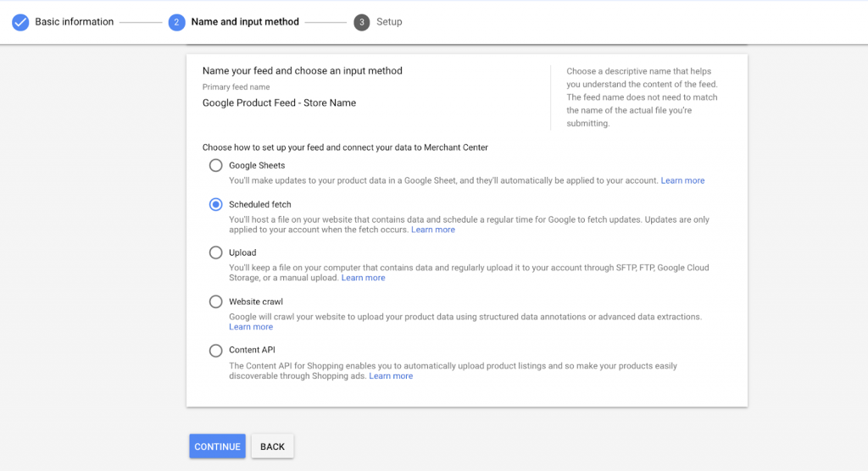Click the step 3 Setup circle icon
The image size is (868, 471).
(361, 22)
